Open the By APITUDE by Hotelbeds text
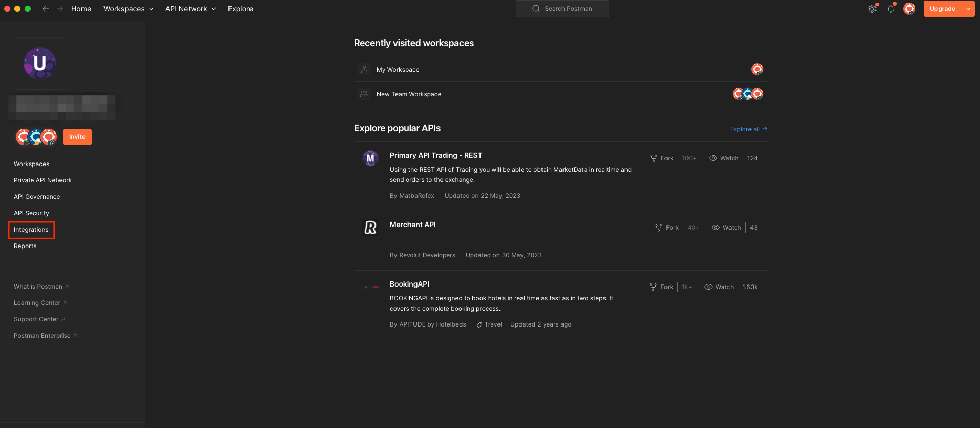The image size is (980, 428). (428, 324)
